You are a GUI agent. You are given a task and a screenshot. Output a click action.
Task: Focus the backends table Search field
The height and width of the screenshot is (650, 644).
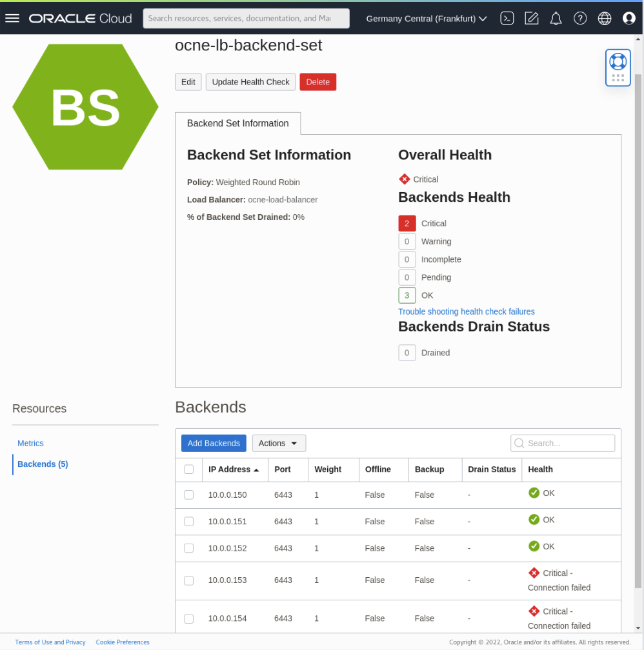point(563,443)
